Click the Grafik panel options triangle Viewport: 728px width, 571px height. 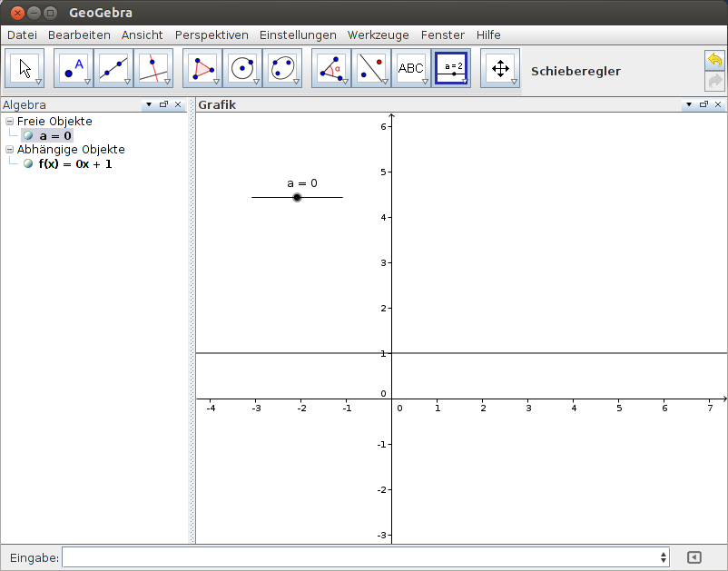tap(690, 104)
